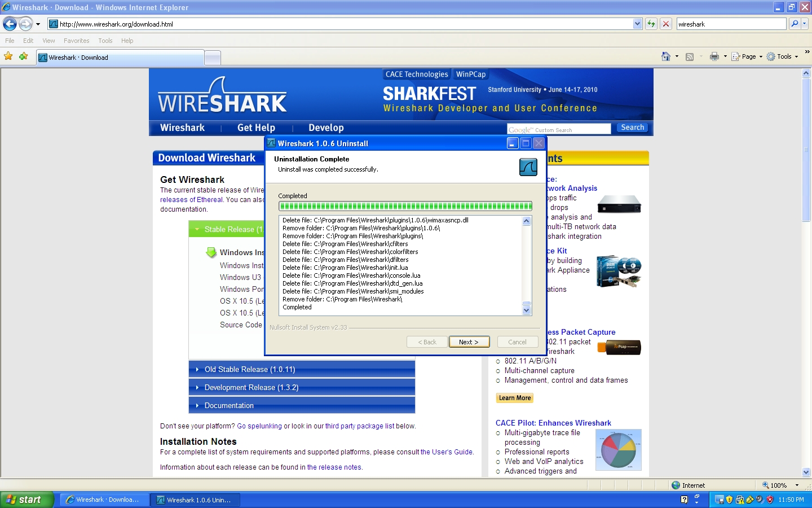The image size is (812, 508).
Task: Open the 'Go spelunking' link
Action: tap(259, 426)
